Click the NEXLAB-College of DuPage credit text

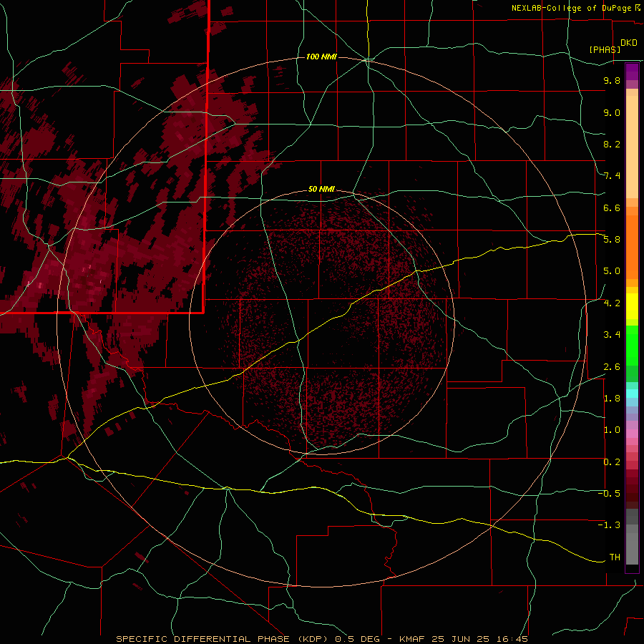pos(572,8)
